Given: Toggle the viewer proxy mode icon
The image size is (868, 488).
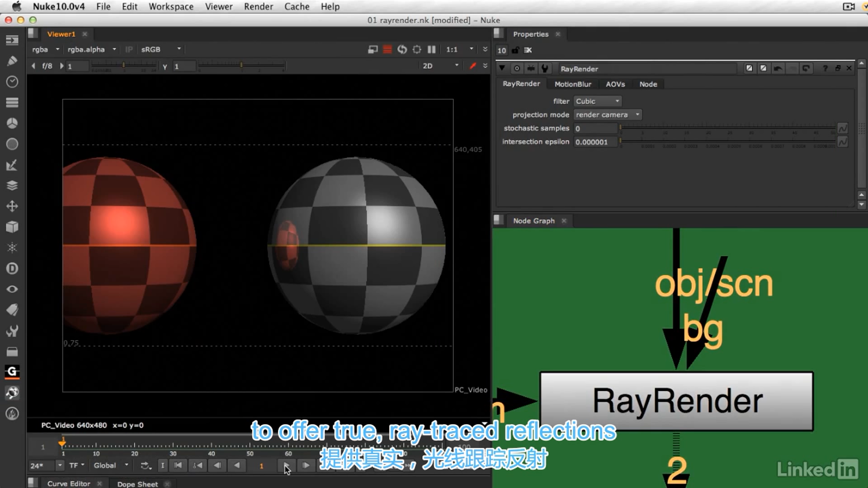Looking at the screenshot, I should click(x=373, y=49).
